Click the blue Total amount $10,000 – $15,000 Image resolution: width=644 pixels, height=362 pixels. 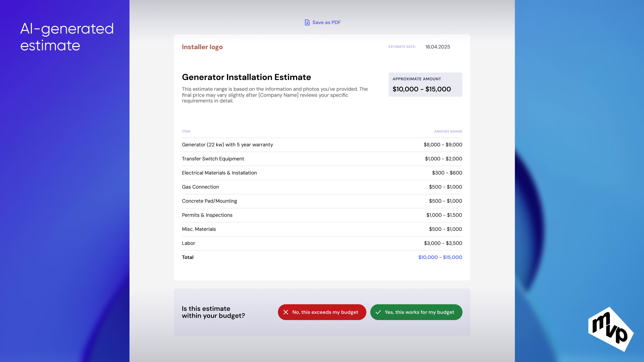(440, 257)
